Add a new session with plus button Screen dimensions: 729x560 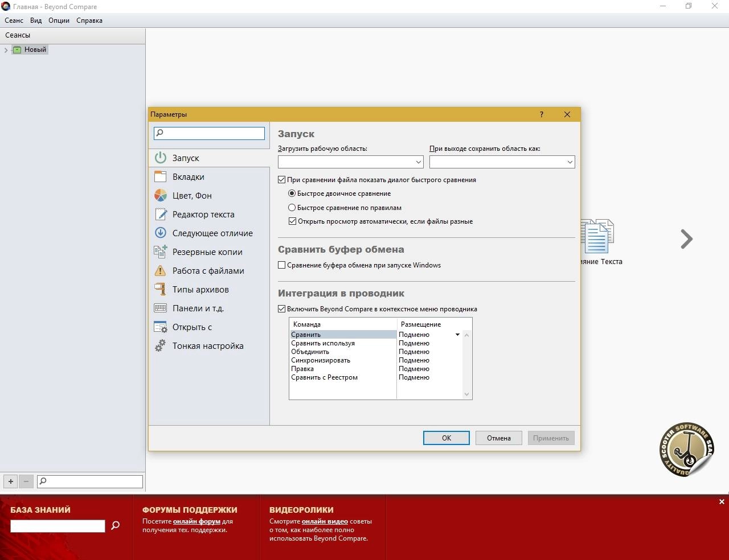click(10, 481)
